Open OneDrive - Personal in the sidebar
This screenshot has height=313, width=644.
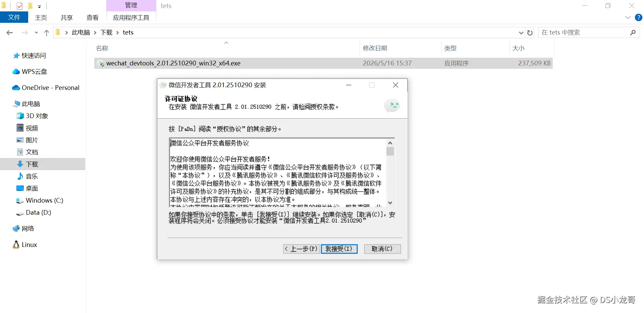(50, 88)
